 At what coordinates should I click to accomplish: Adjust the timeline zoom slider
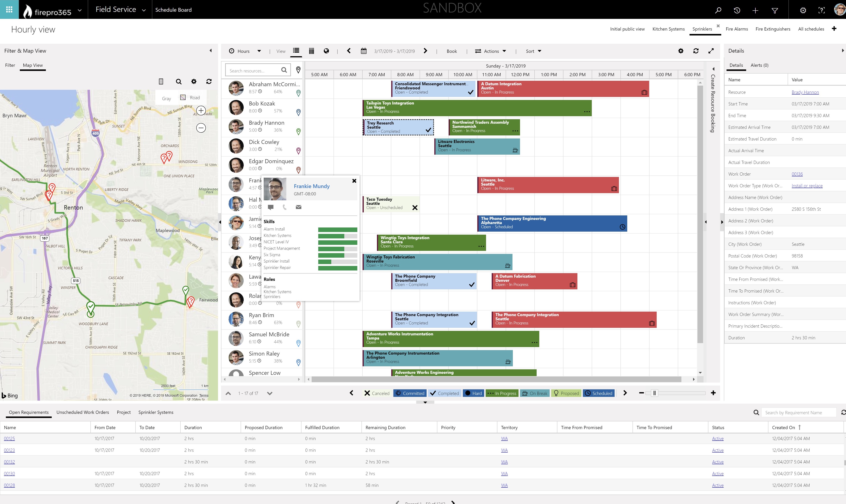(x=654, y=393)
